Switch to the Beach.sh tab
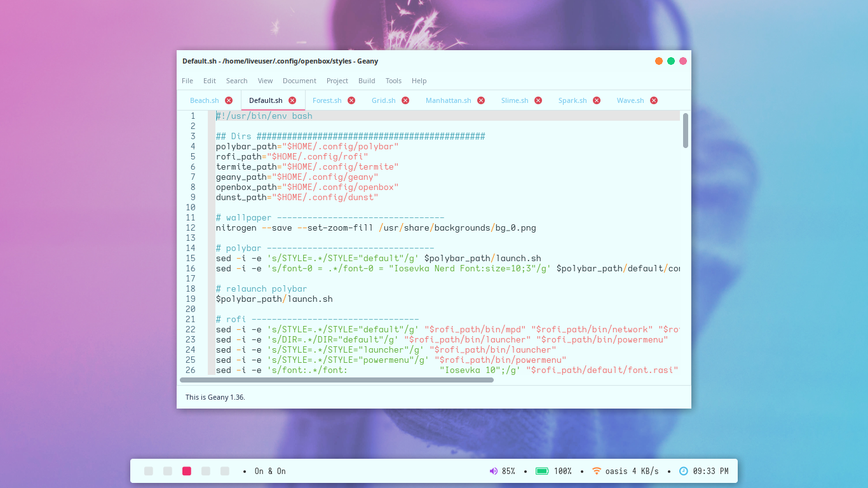The width and height of the screenshot is (868, 488). coord(205,100)
